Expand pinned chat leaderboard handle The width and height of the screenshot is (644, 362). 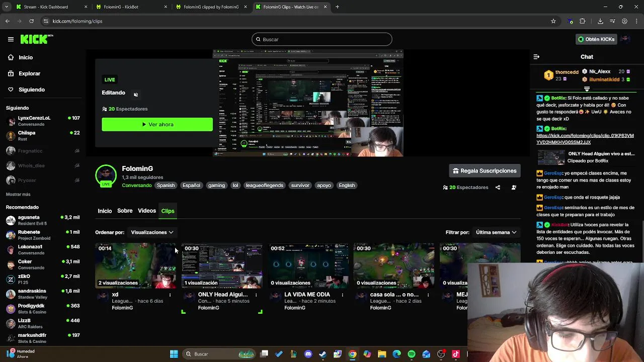(x=587, y=89)
